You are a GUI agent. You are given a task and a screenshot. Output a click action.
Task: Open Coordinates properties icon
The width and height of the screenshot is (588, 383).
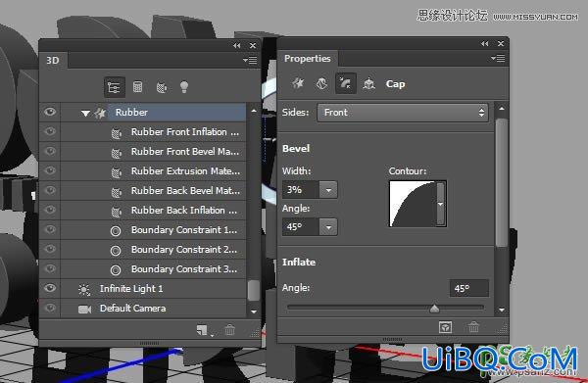pyautogui.click(x=369, y=83)
